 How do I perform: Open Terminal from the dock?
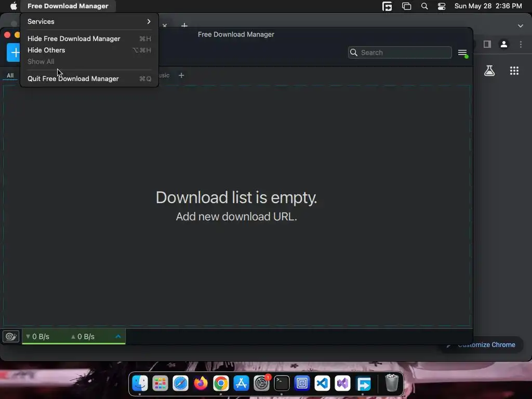(x=282, y=383)
